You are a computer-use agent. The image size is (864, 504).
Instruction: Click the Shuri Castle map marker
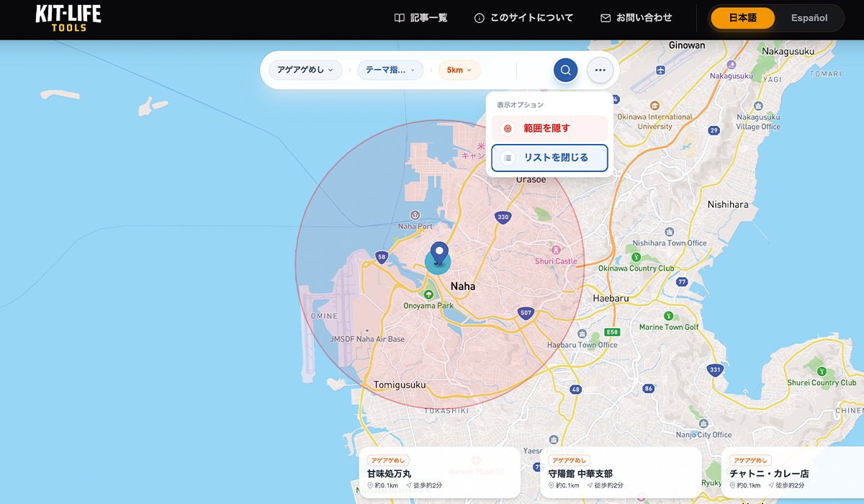(556, 250)
